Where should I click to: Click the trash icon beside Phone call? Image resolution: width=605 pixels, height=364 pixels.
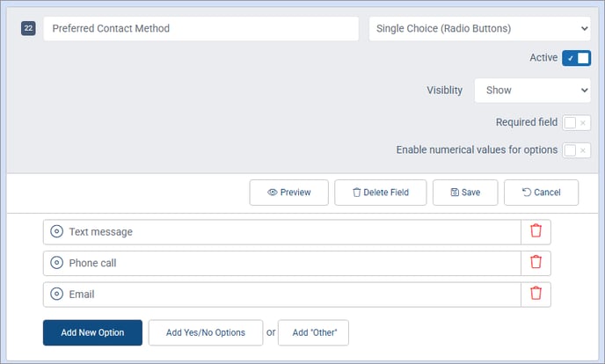(536, 263)
